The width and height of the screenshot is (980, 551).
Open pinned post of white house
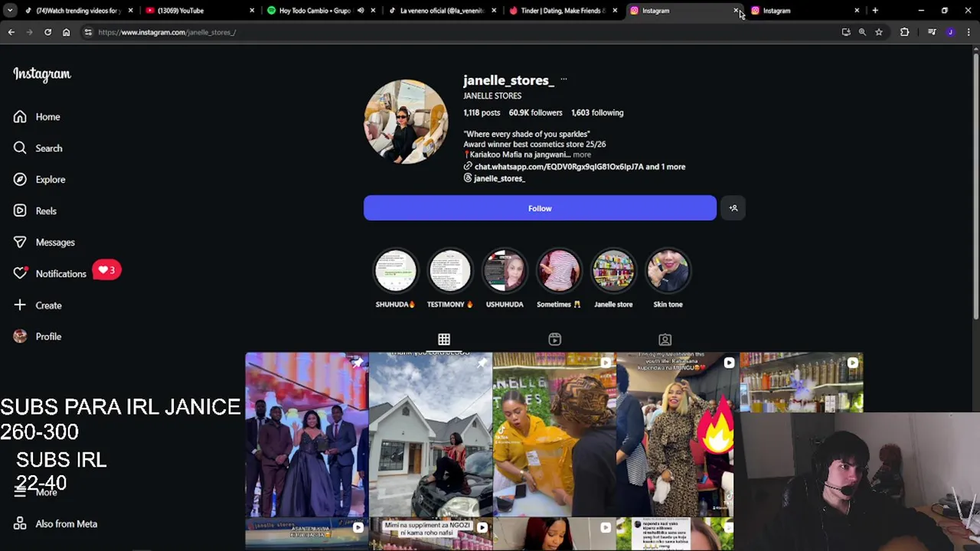430,435
